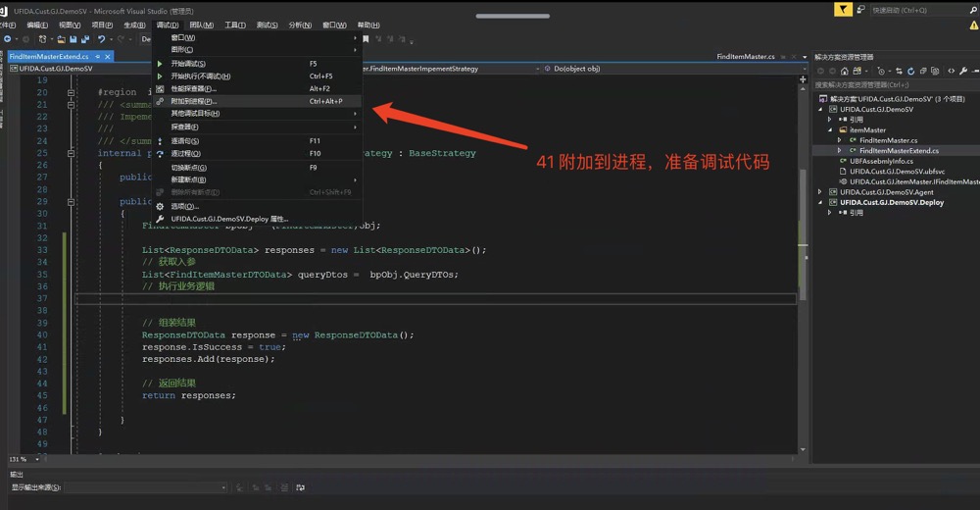Open the Tools (工具) menu
Viewport: 980px width, 510px height.
(x=234, y=25)
